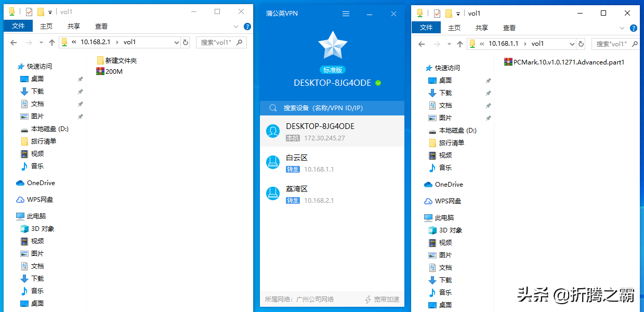
Task: Refresh the 10.168.2.1 folder view
Action: 186,42
